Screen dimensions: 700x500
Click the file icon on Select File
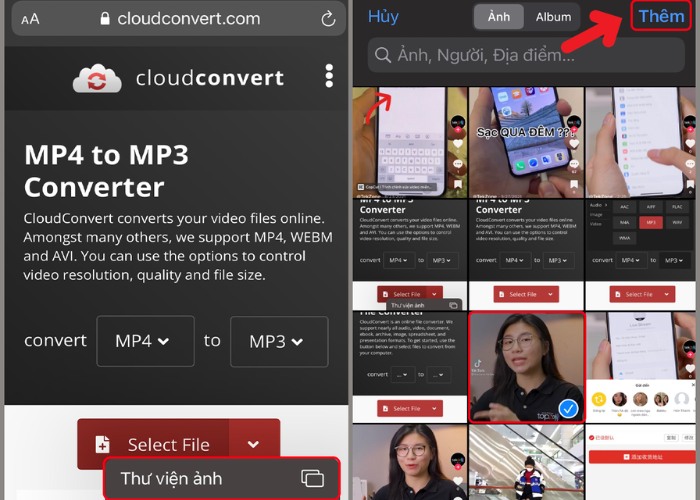pyautogui.click(x=102, y=445)
